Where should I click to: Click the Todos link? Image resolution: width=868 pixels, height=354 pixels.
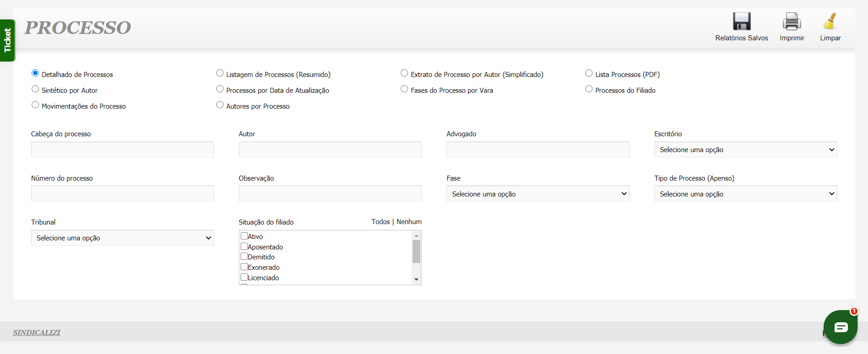[x=380, y=222]
